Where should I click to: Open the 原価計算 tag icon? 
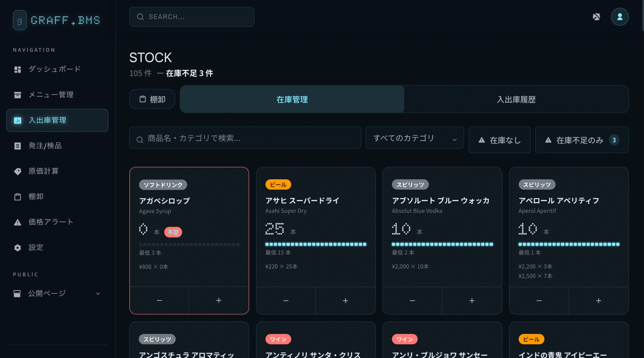(x=18, y=171)
